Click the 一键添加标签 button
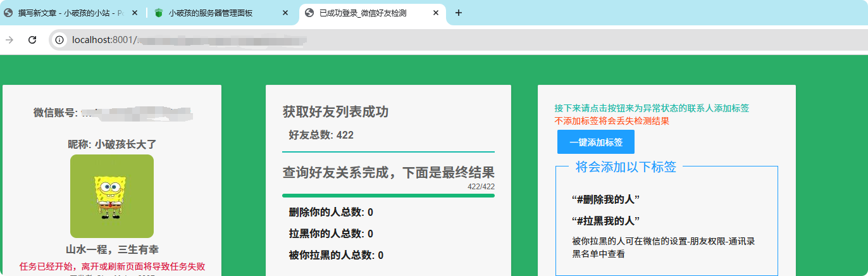 pos(596,142)
